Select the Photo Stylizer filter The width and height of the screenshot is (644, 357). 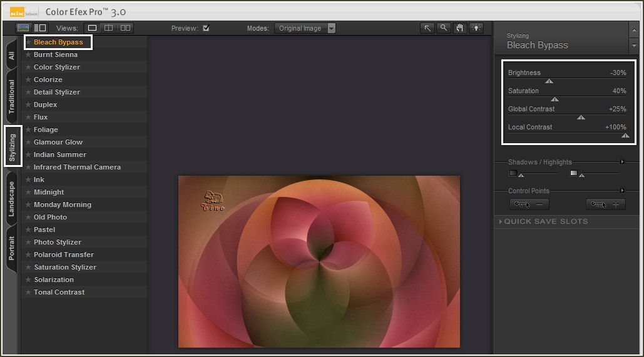(x=58, y=242)
